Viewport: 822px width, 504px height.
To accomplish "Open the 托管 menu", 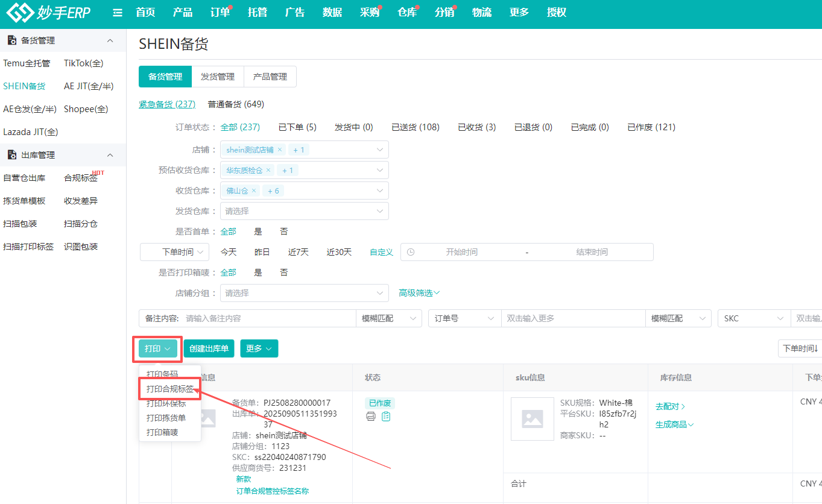I will [x=258, y=13].
